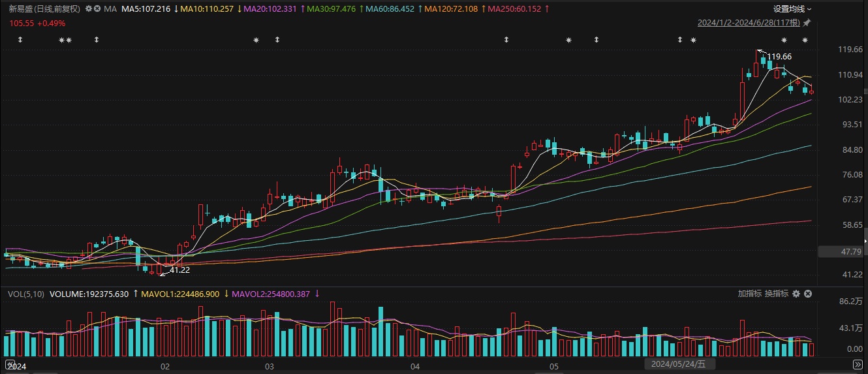Select the MA120:72.108 legend value
This screenshot has height=374, width=868.
451,9
